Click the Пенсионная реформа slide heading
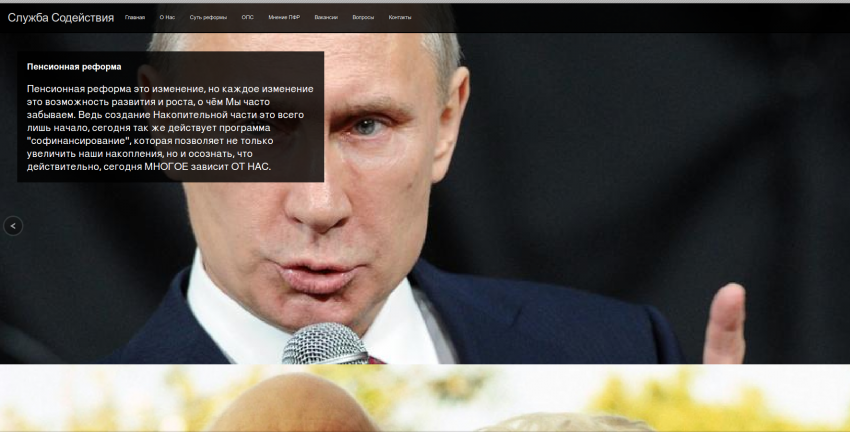 point(74,67)
